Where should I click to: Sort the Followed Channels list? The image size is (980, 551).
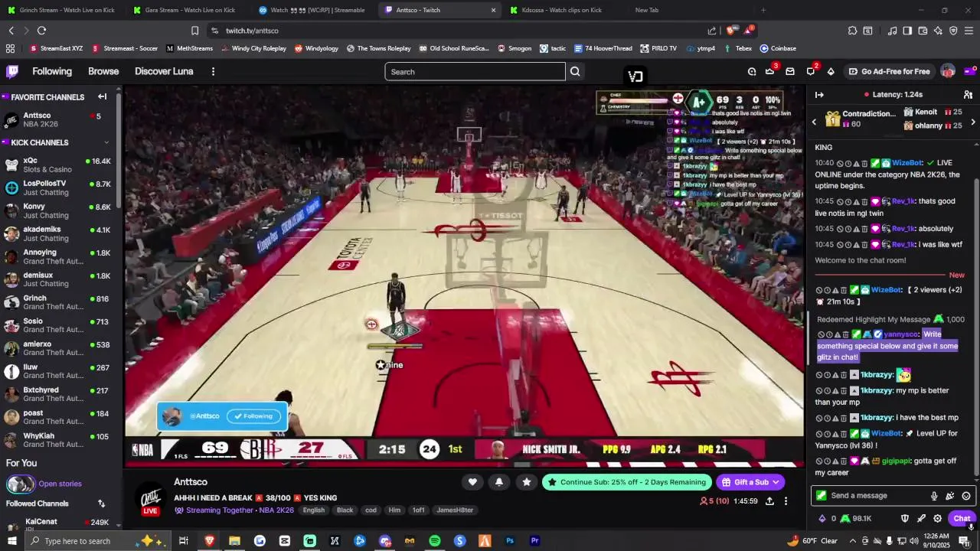click(x=101, y=504)
